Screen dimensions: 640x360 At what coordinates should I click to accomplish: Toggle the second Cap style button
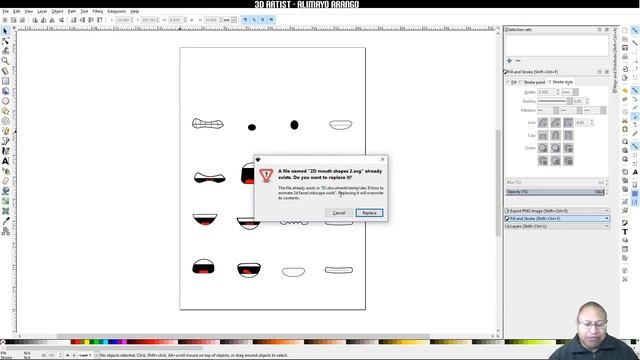556,135
